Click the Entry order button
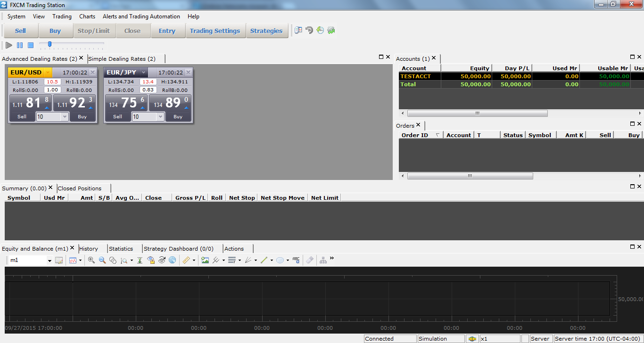Image resolution: width=644 pixels, height=343 pixels. [x=167, y=31]
